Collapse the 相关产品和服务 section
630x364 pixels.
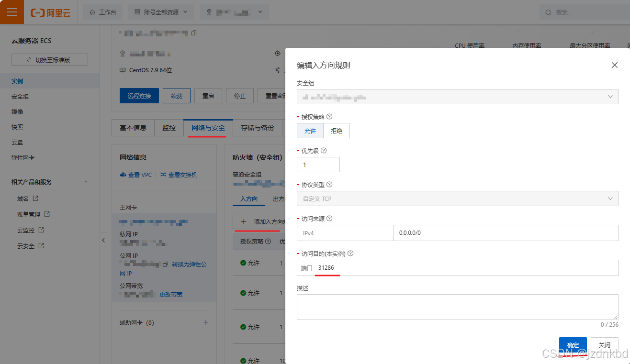coord(86,182)
